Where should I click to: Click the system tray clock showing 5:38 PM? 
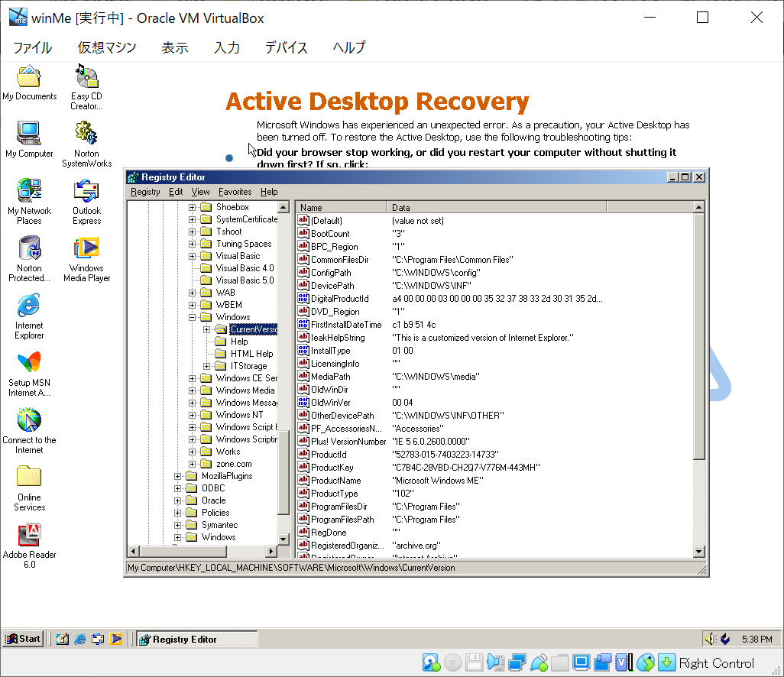756,639
